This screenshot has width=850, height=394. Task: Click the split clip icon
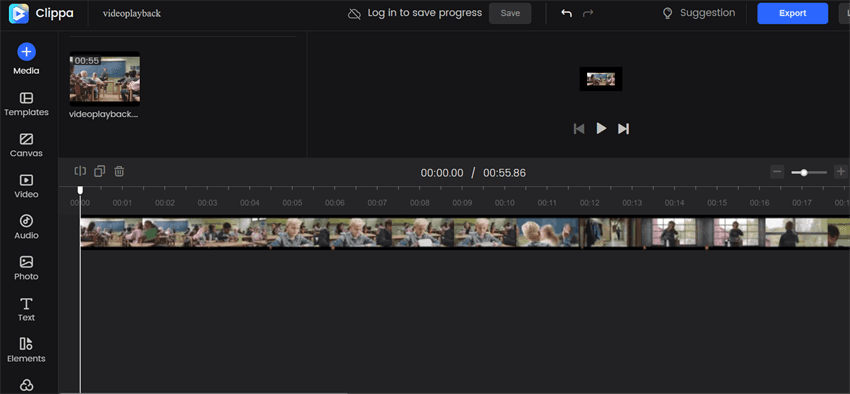click(x=80, y=171)
